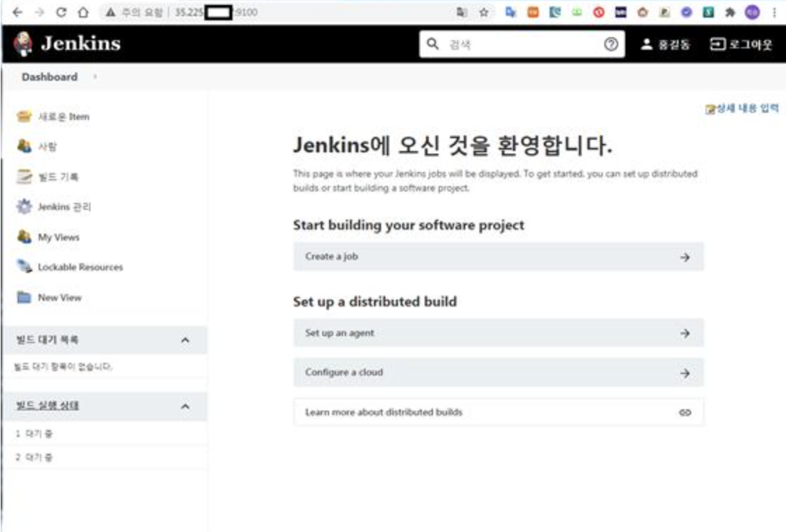Open the Jenkins home title link
The image size is (786, 532).
[81, 44]
